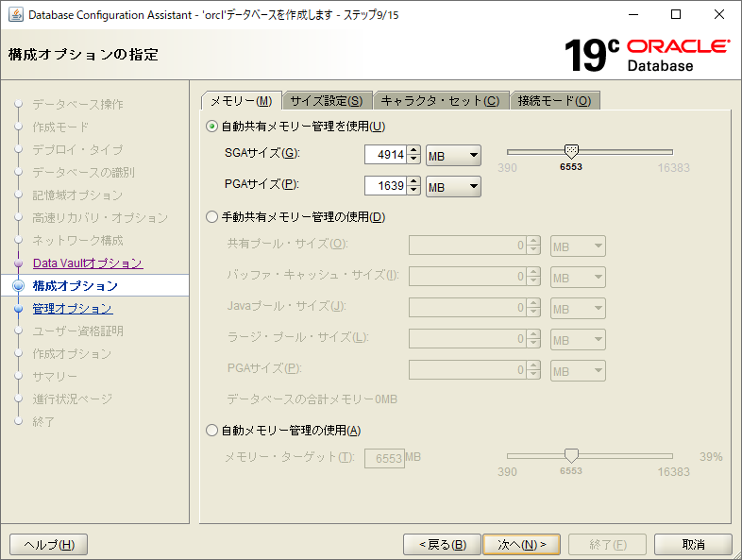Open the SGAサイズ MB unit dropdown
The width and height of the screenshot is (742, 560).
pyautogui.click(x=453, y=155)
